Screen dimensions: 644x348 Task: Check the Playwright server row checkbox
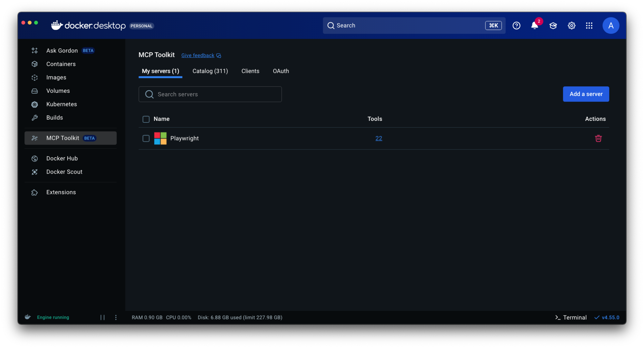point(146,138)
